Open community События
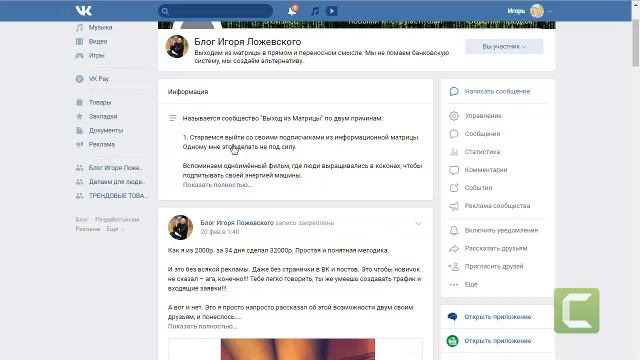The height and width of the screenshot is (360, 640). coord(478,188)
